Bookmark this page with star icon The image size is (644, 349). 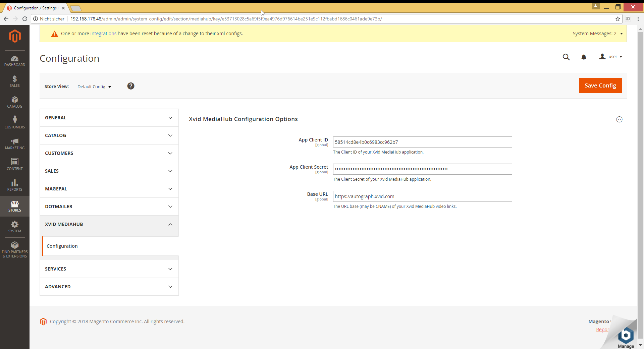(618, 19)
